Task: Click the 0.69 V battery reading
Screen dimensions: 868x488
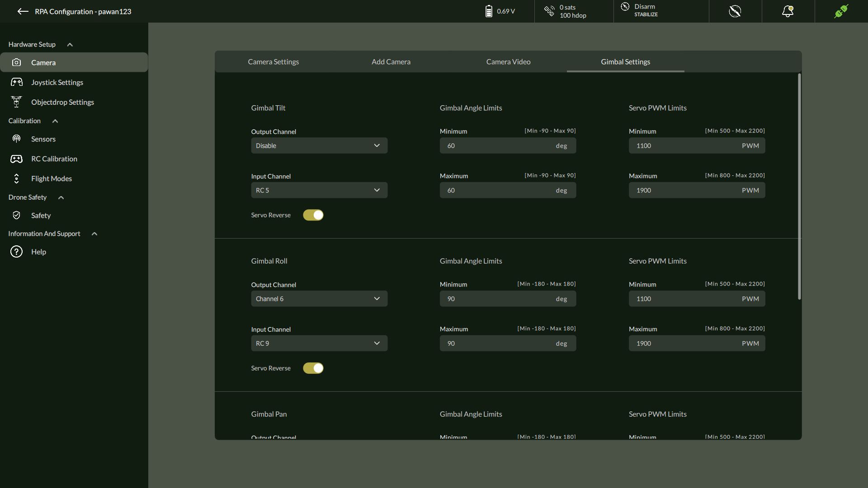Action: point(506,11)
